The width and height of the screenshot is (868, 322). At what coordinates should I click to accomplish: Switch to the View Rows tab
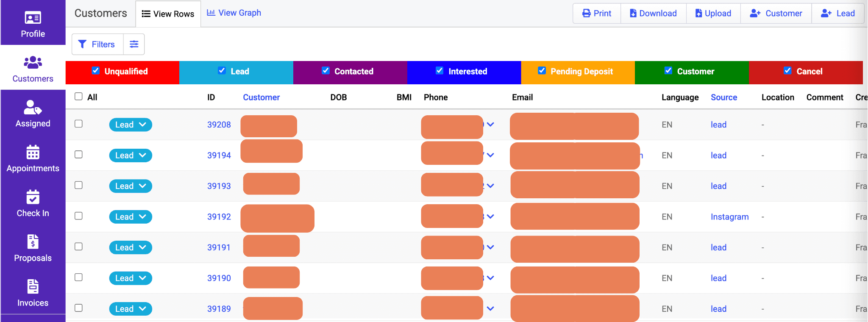coord(168,14)
